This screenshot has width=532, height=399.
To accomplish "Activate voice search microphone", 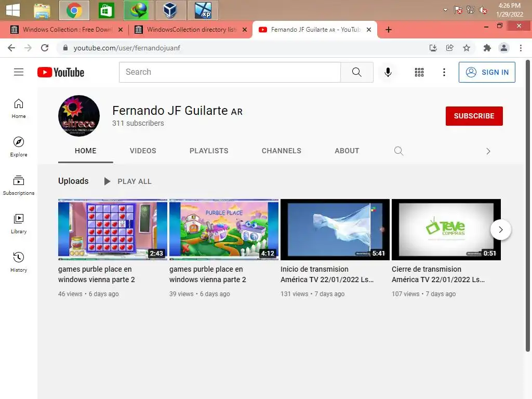I will 388,72.
